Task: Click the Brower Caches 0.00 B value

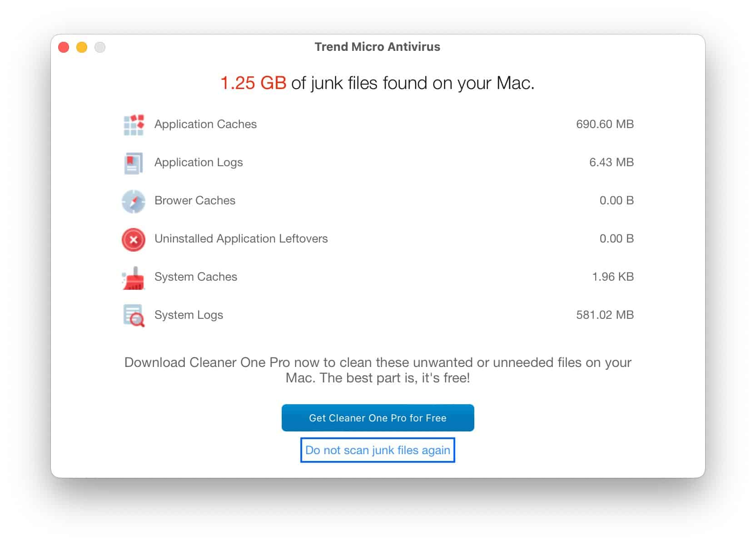Action: tap(617, 200)
